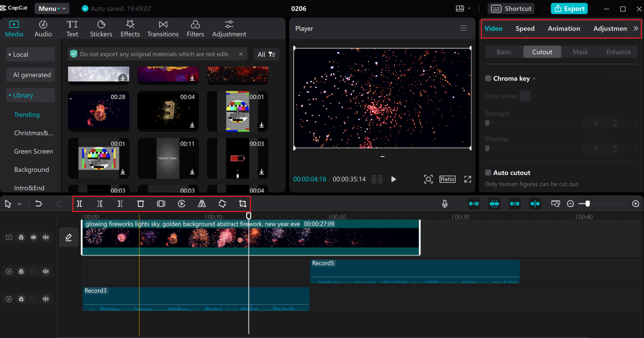Open the Trending library category

[x=27, y=115]
